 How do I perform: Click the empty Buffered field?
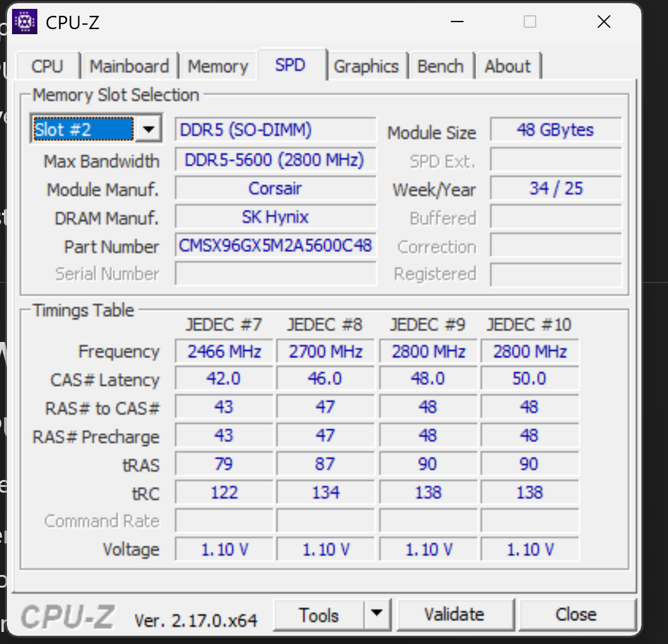pos(555,217)
